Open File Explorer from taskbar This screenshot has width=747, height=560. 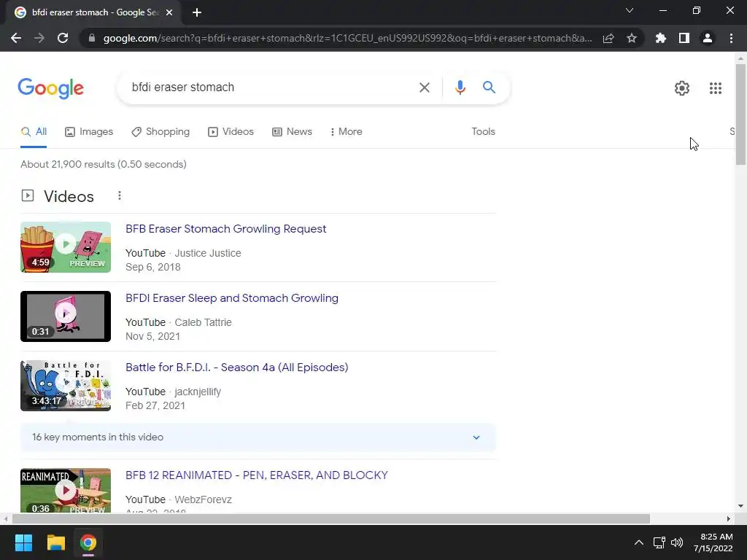[55, 542]
